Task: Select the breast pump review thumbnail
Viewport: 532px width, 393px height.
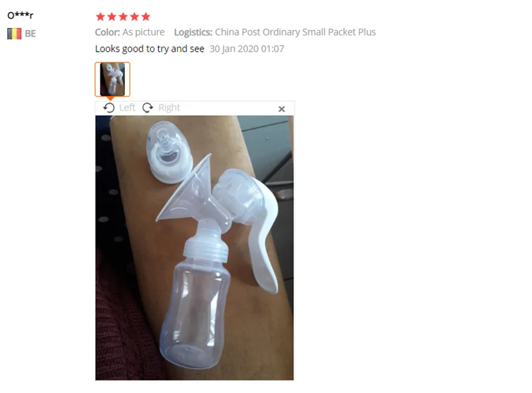Action: point(112,79)
